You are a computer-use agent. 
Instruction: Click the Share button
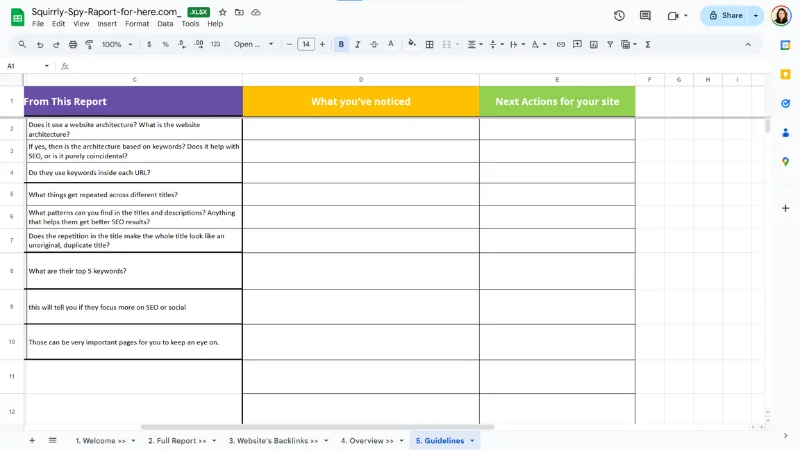(x=726, y=16)
